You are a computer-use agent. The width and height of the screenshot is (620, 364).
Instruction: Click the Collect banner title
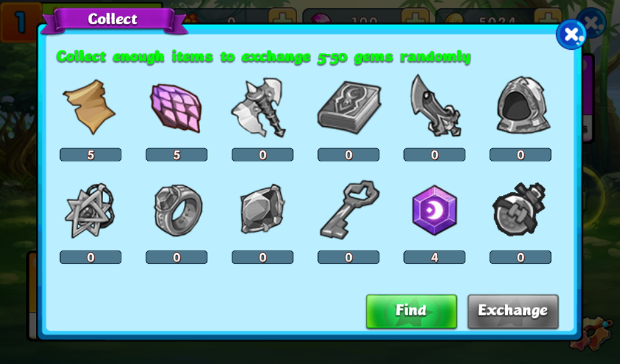click(113, 19)
